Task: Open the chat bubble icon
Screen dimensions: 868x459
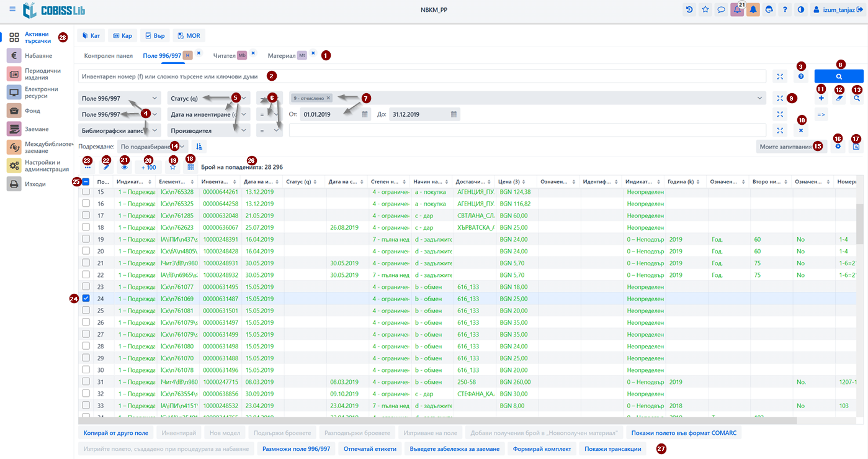Action: click(721, 9)
